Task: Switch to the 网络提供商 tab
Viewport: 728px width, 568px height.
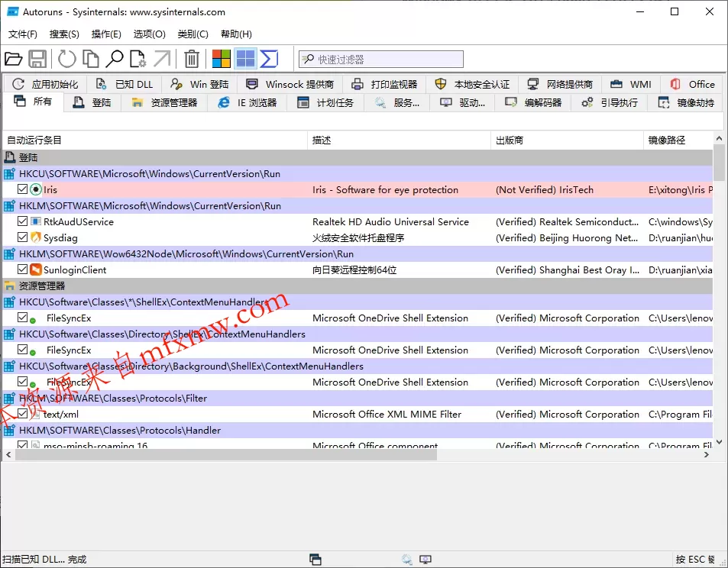Action: 561,84
